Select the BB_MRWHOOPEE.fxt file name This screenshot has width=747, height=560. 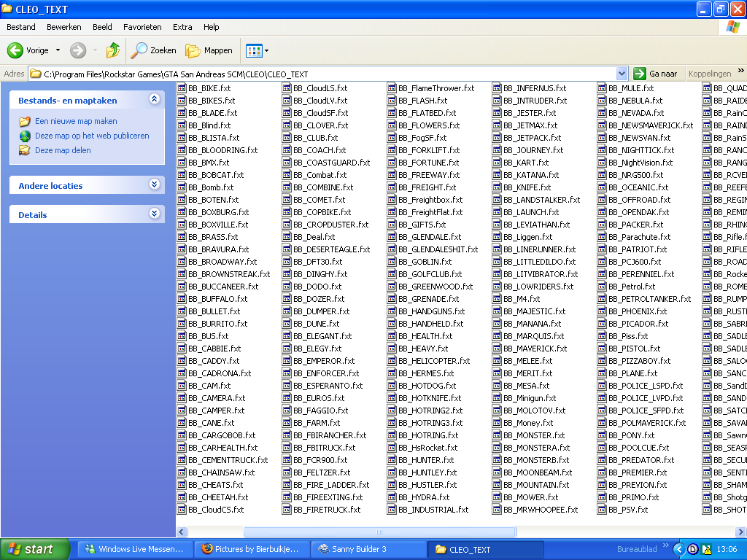coord(541,510)
